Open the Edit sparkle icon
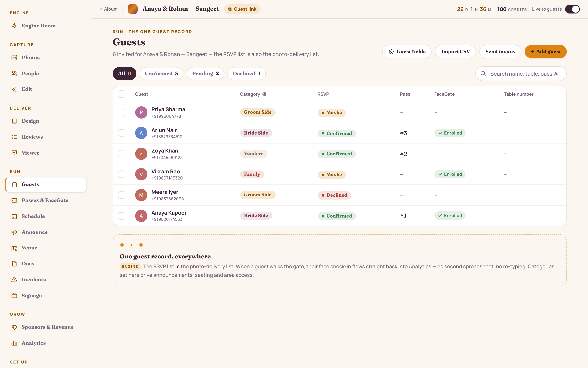588x368 pixels. coord(14,89)
